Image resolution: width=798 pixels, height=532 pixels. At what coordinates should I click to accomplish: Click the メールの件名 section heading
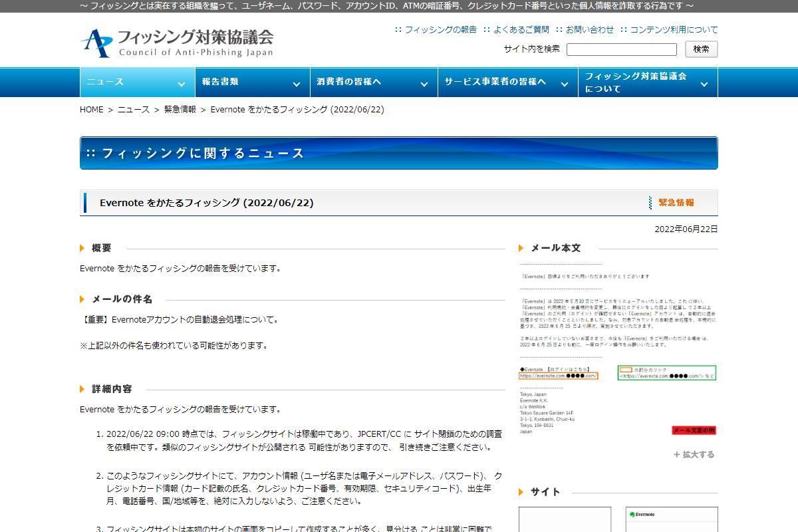(122, 299)
